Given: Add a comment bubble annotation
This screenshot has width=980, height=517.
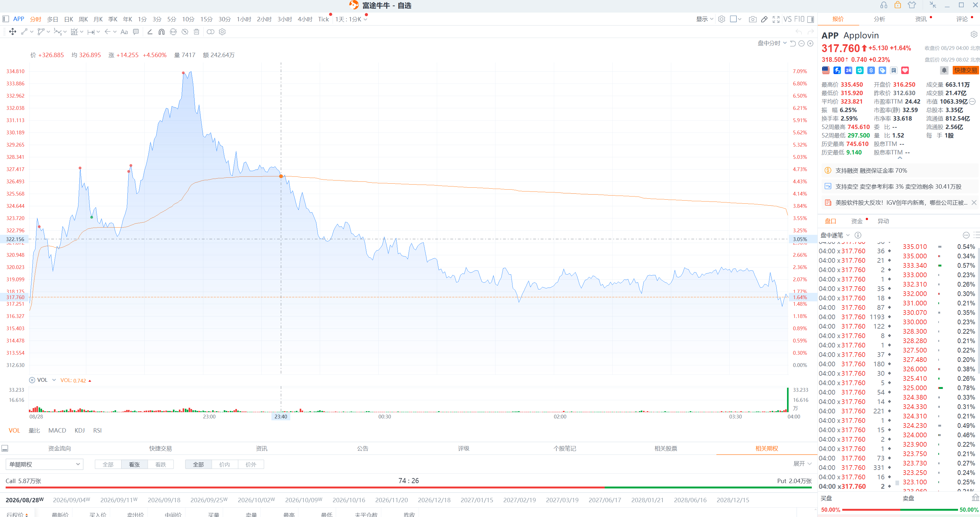Looking at the screenshot, I should coord(136,32).
